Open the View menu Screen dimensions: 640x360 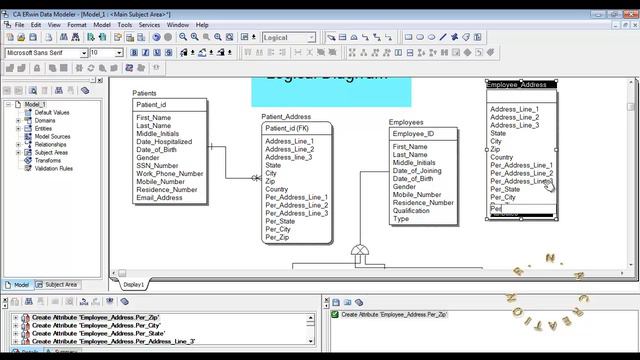coord(54,25)
